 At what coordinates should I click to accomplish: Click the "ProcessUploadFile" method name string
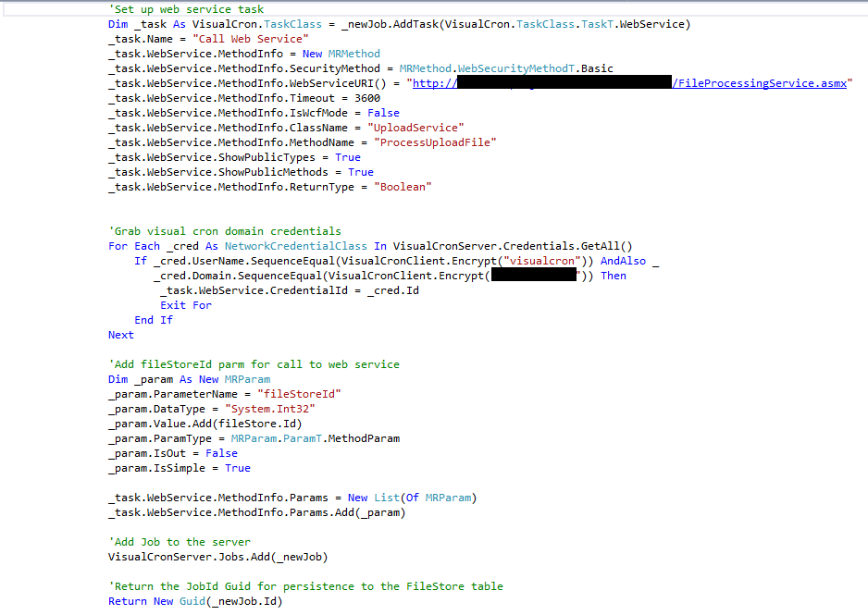(x=435, y=142)
